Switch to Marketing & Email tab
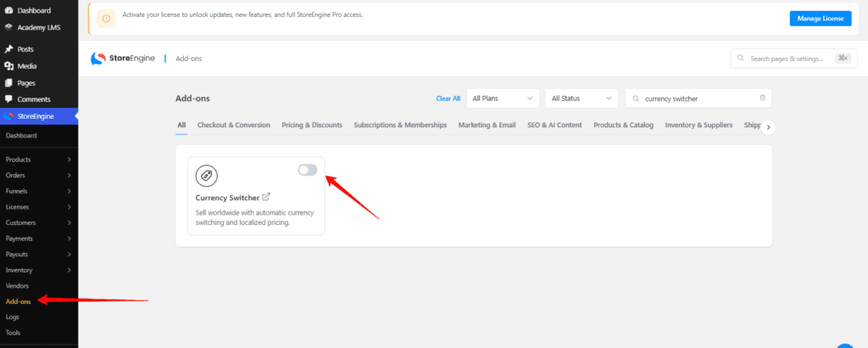Image resolution: width=868 pixels, height=348 pixels. tap(487, 126)
